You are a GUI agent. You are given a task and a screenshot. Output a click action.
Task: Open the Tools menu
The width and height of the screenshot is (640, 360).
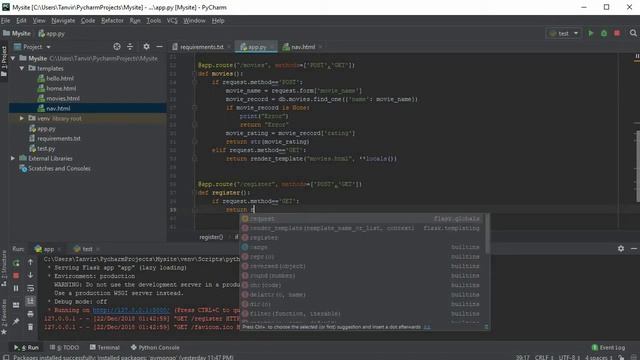153,20
